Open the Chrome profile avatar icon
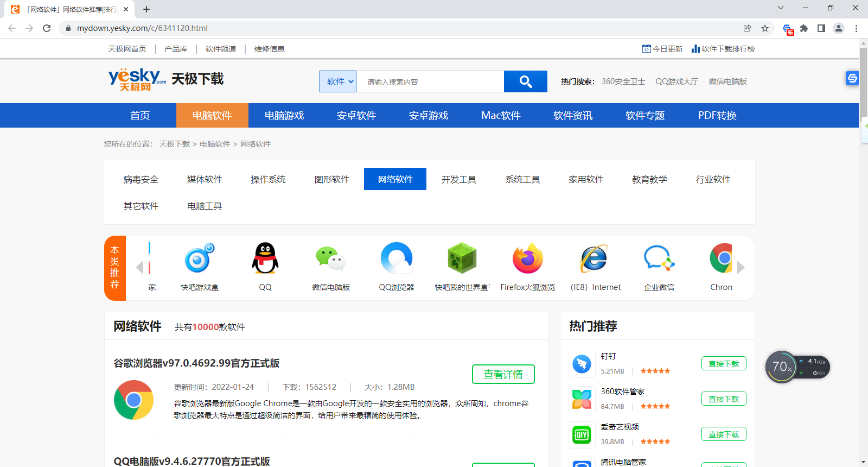 [x=839, y=28]
